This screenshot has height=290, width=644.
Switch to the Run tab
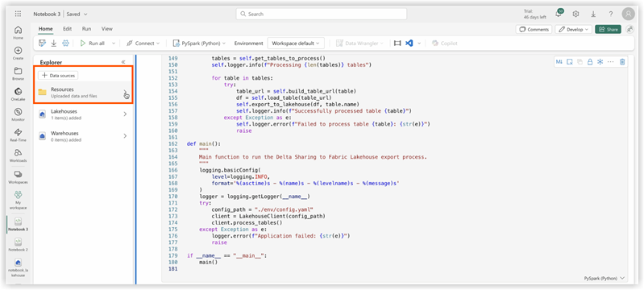tap(87, 29)
